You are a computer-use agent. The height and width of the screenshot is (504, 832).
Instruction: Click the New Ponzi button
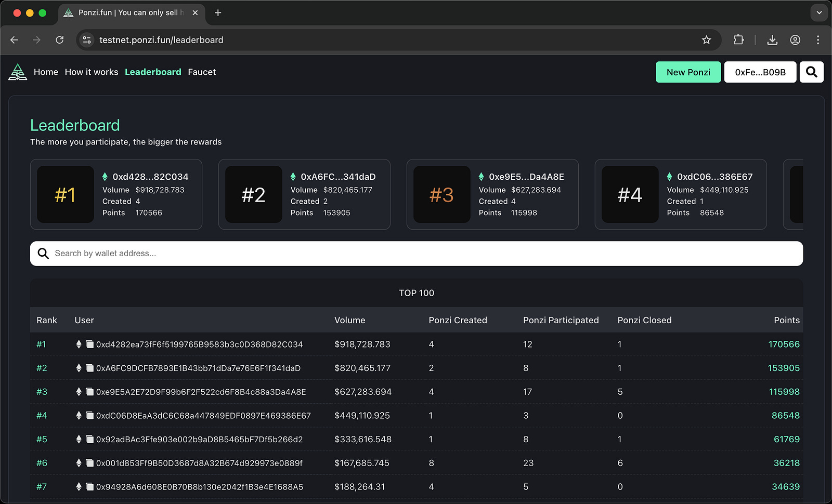[x=688, y=72]
